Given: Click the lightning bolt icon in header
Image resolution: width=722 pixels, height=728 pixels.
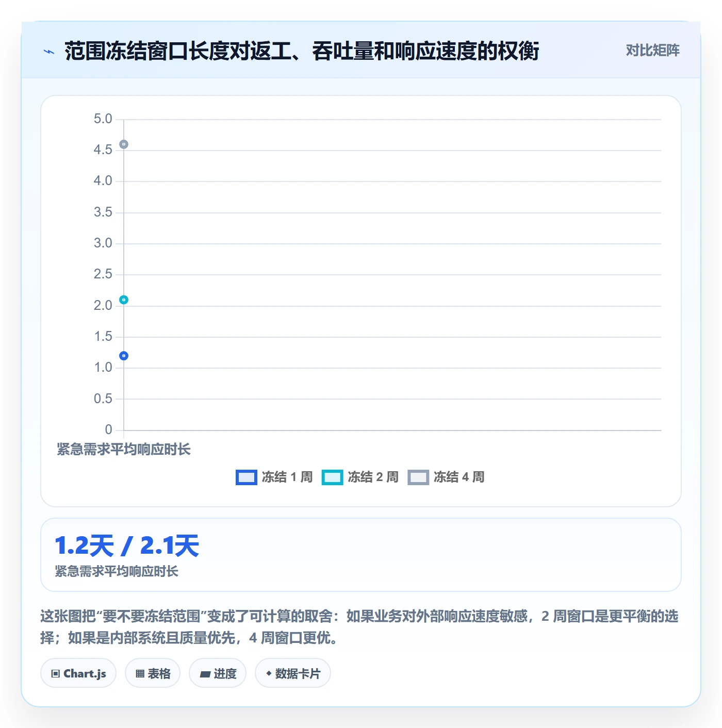Looking at the screenshot, I should (x=49, y=52).
